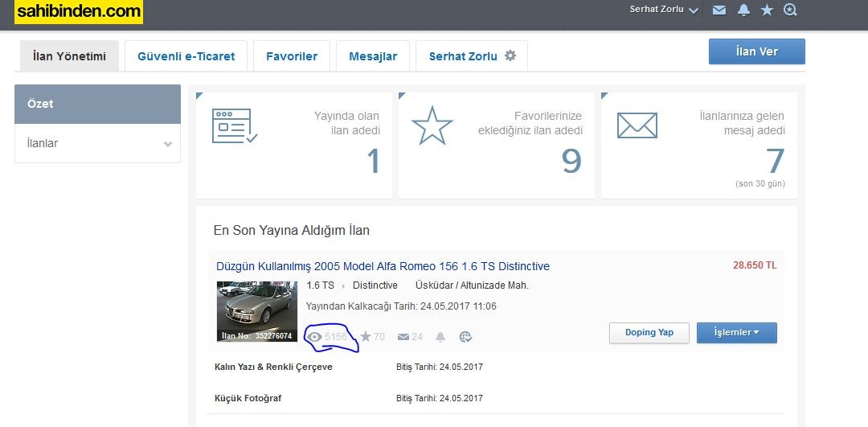The height and width of the screenshot is (427, 868).
Task: Click the listing messages envelope showing 24
Action: tap(410, 337)
